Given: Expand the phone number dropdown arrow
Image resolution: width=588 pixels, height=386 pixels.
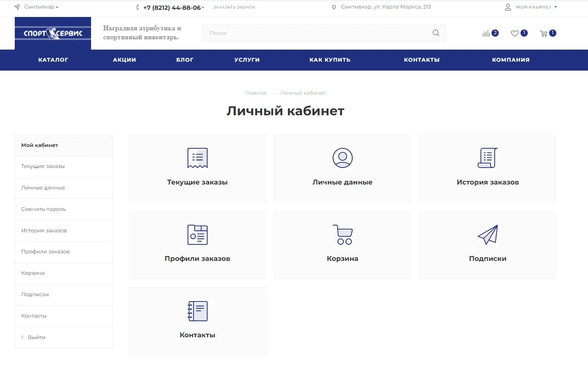Looking at the screenshot, I should click(x=203, y=8).
